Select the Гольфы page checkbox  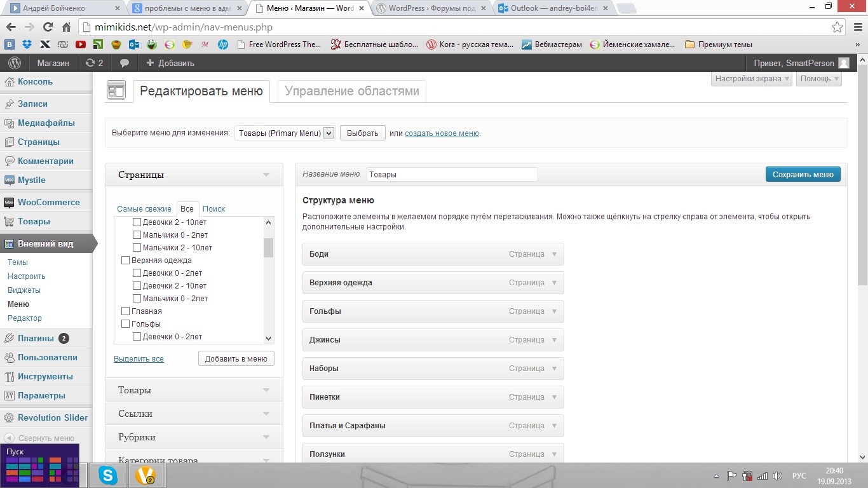click(125, 324)
